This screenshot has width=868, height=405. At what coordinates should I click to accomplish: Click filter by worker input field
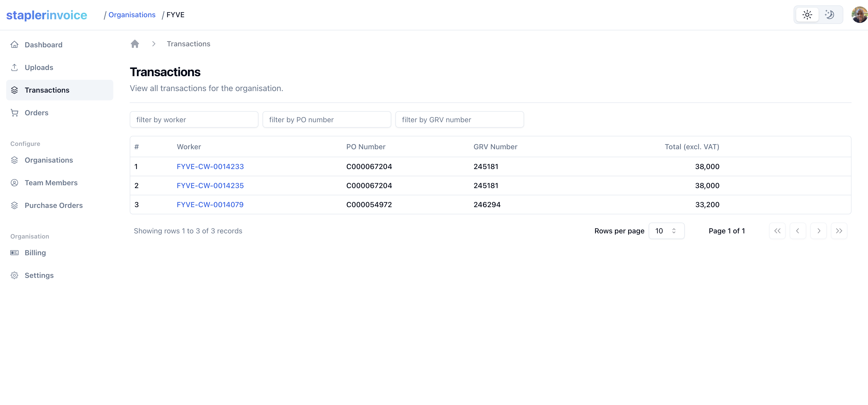click(x=194, y=119)
